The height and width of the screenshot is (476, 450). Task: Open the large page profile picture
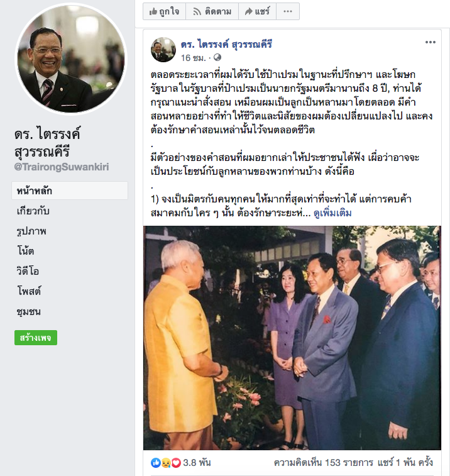[71, 59]
